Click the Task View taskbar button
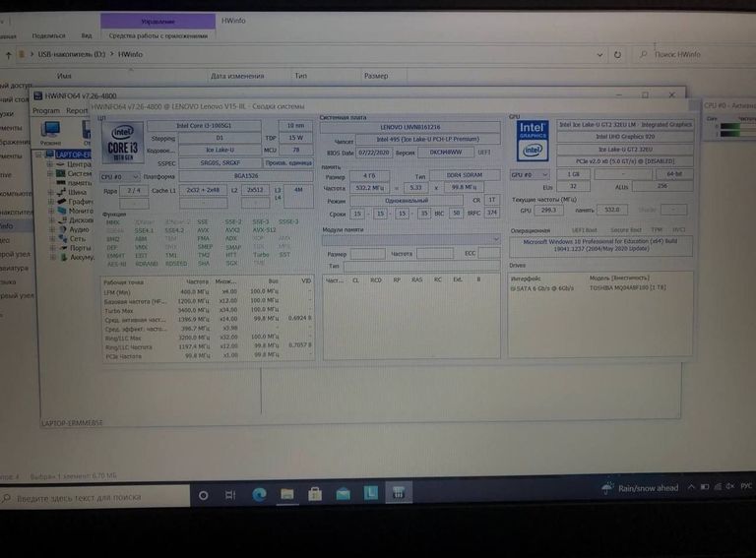Screen dimensions: 756x558 (231, 492)
